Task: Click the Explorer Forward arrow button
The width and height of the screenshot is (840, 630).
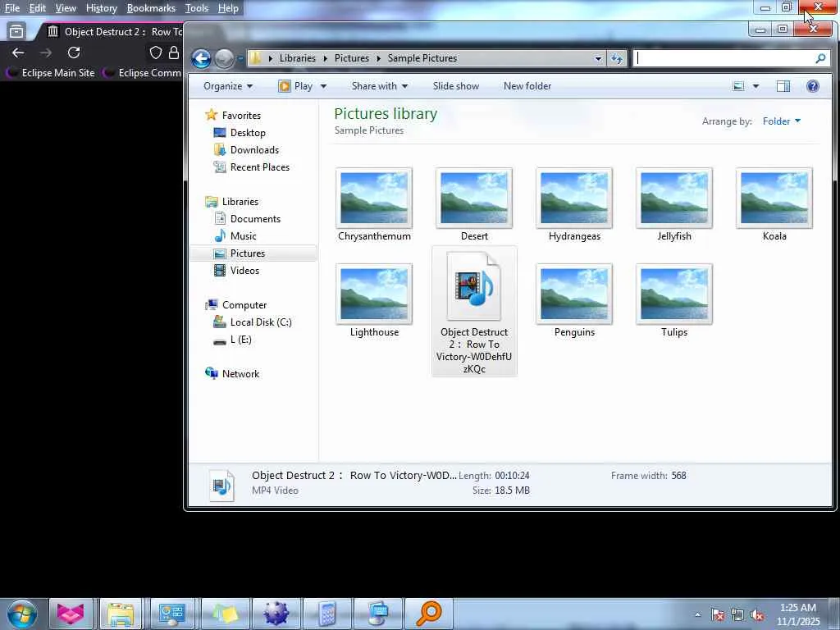Action: point(224,58)
